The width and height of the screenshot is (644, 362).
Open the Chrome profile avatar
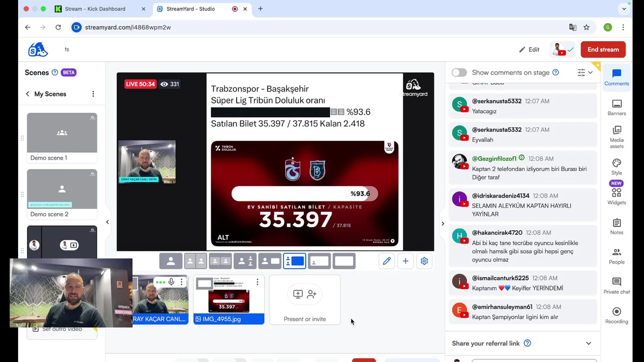pyautogui.click(x=608, y=27)
